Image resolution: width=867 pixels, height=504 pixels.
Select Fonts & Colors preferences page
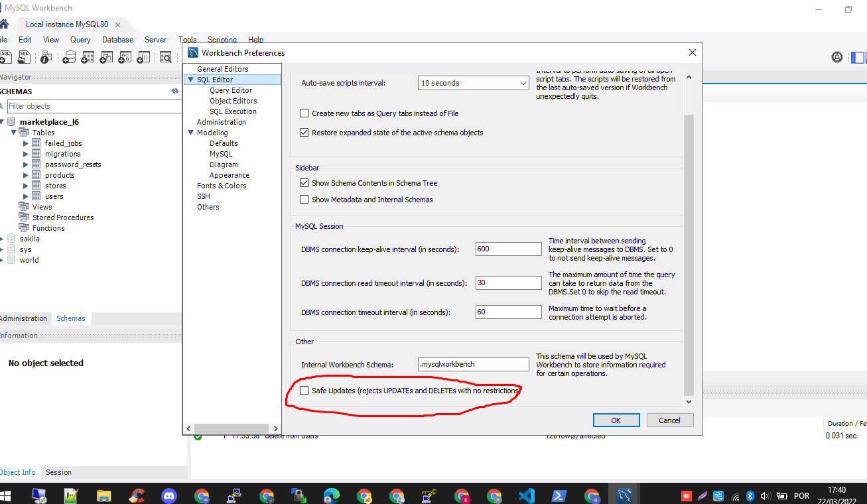coord(222,186)
